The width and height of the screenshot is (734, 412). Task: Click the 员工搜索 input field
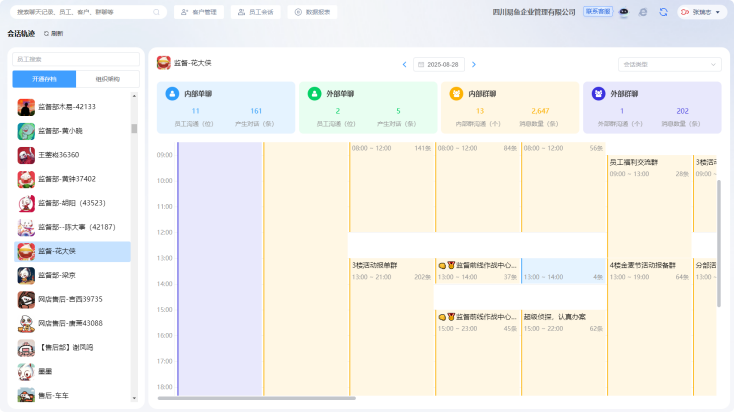point(76,60)
